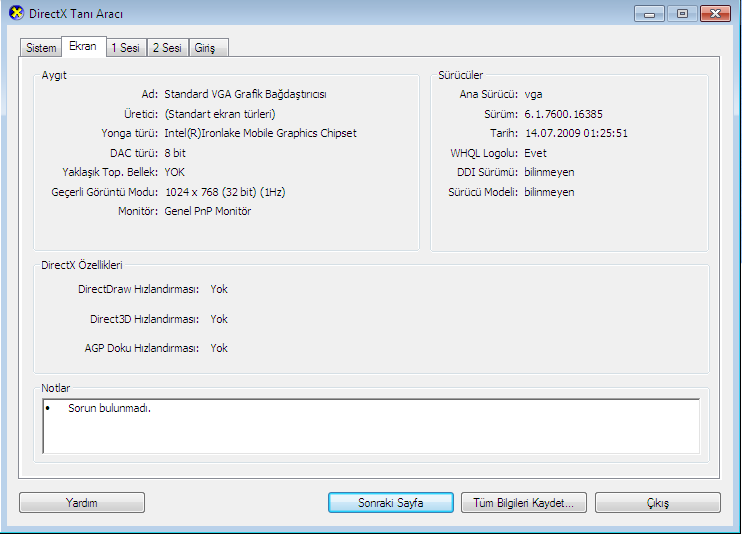Click the 'Ana Sürücü:' label
The height and width of the screenshot is (534, 742).
488,94
